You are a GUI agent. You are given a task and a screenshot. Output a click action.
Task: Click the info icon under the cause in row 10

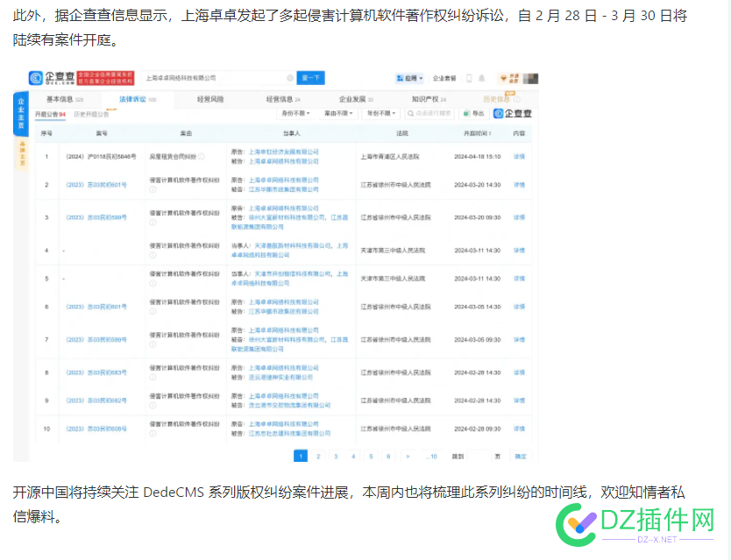[x=153, y=434]
